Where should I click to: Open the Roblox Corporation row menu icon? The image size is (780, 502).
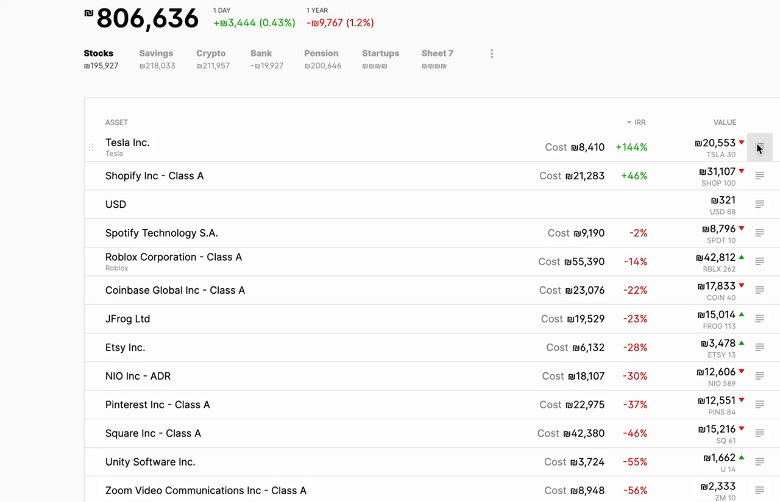click(x=760, y=261)
